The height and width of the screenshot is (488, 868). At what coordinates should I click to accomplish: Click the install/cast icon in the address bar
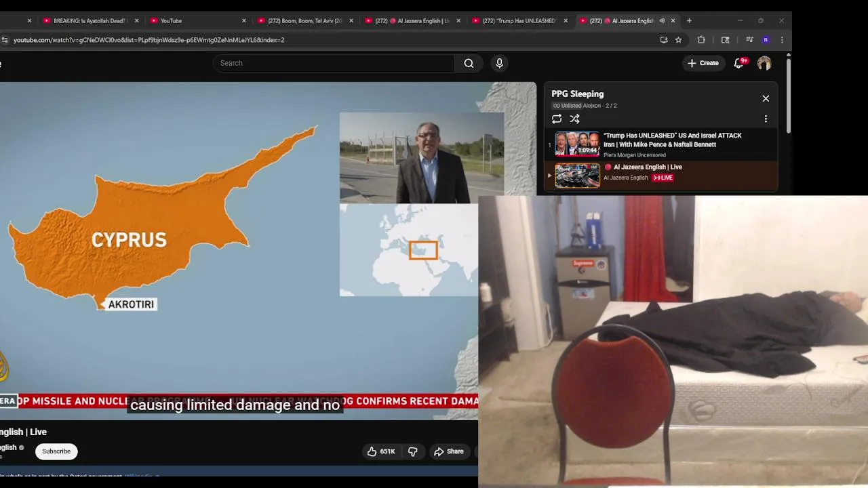point(663,40)
